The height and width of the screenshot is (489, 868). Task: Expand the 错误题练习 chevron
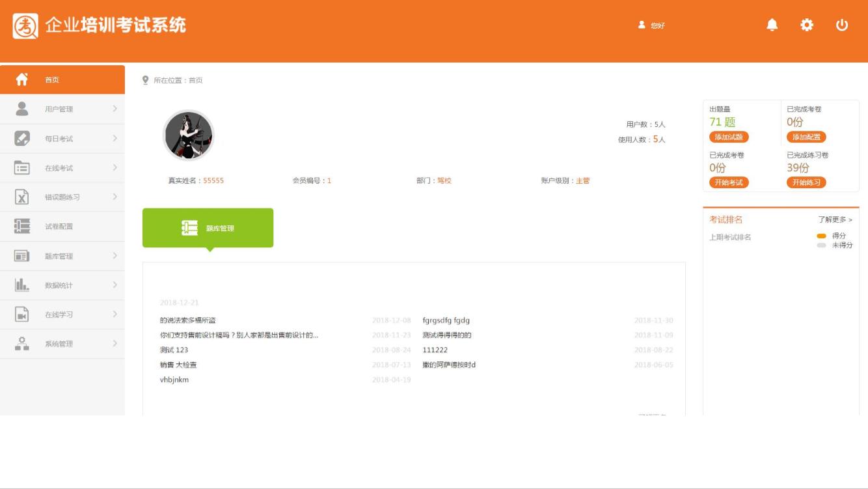[x=115, y=197]
